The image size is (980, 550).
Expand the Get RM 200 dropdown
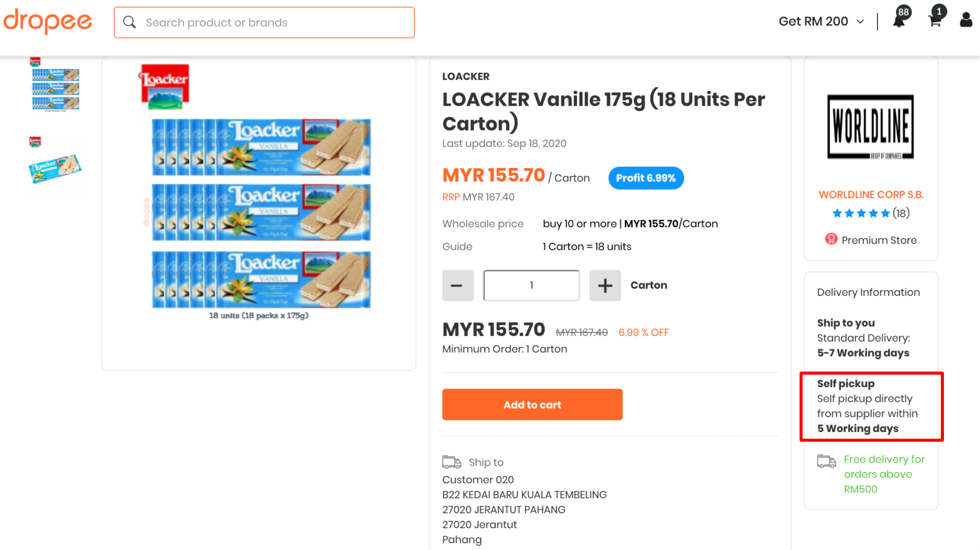[821, 21]
